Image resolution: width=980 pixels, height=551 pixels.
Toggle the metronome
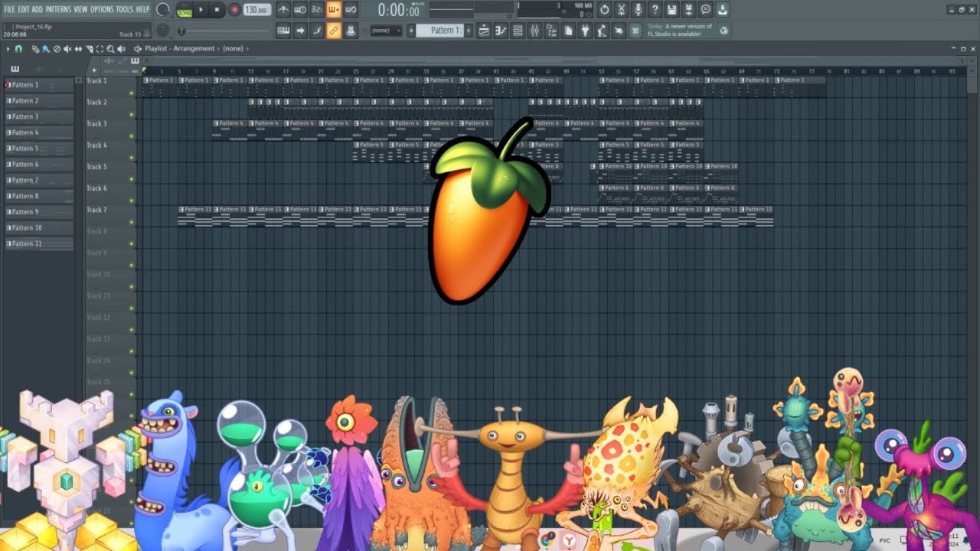pos(283,9)
